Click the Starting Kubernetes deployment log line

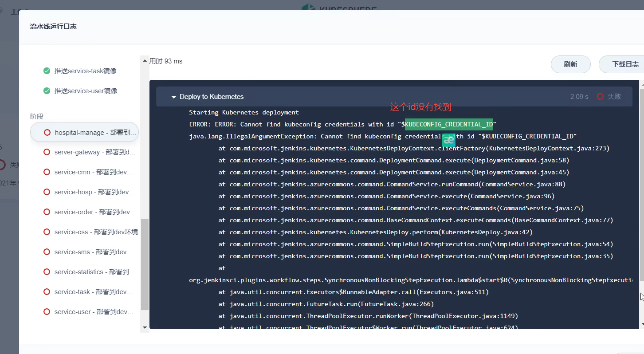(x=244, y=113)
